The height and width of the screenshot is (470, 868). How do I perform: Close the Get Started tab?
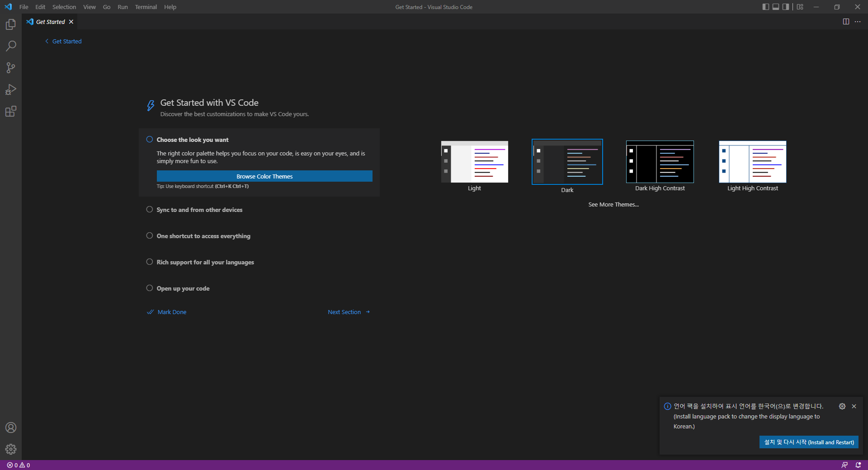[71, 22]
